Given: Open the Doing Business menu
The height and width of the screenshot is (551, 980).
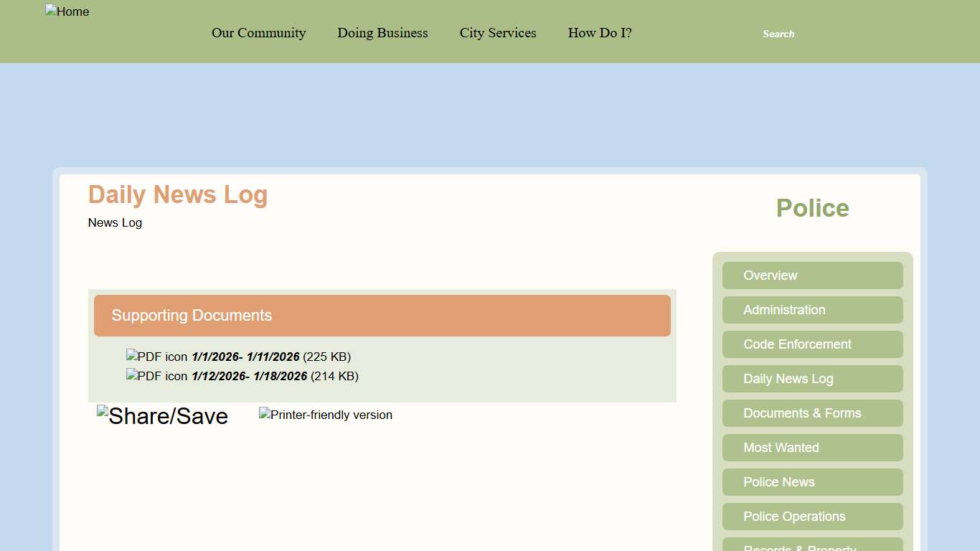Looking at the screenshot, I should (382, 33).
